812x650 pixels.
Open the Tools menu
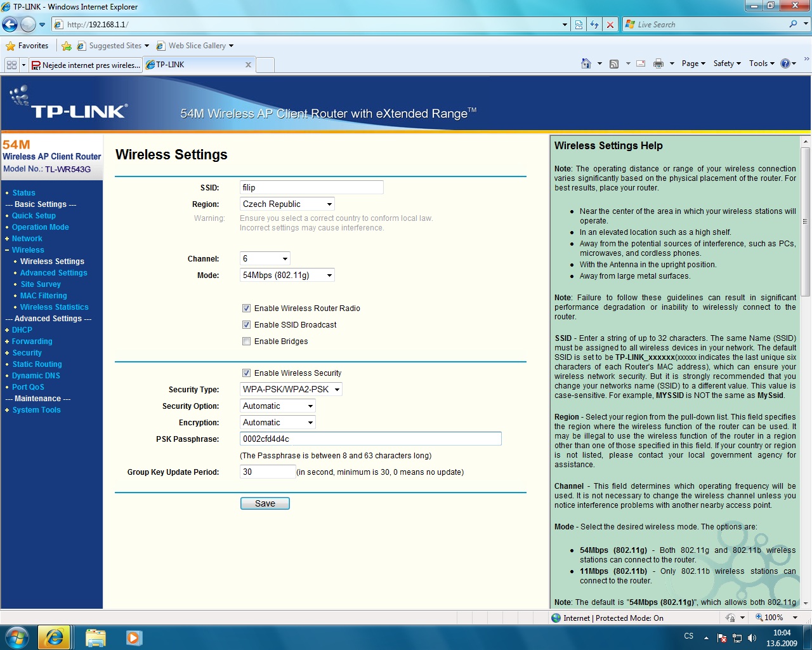(x=762, y=63)
